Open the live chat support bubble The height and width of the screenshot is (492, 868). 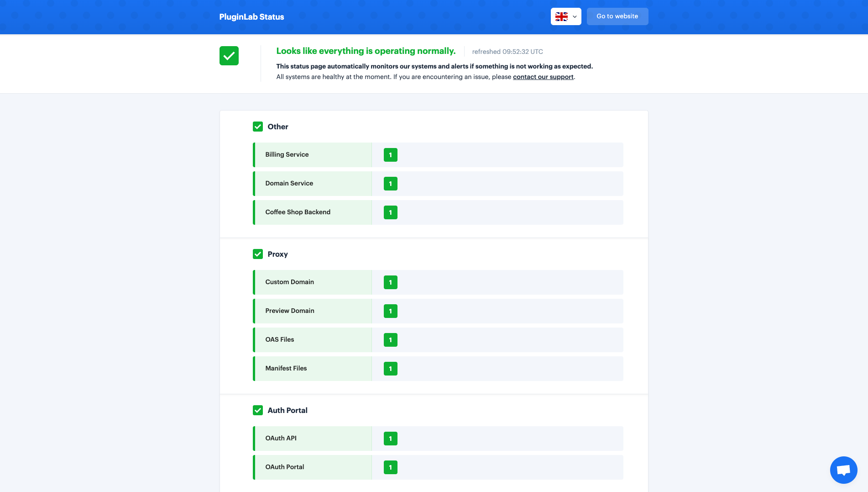point(843,470)
